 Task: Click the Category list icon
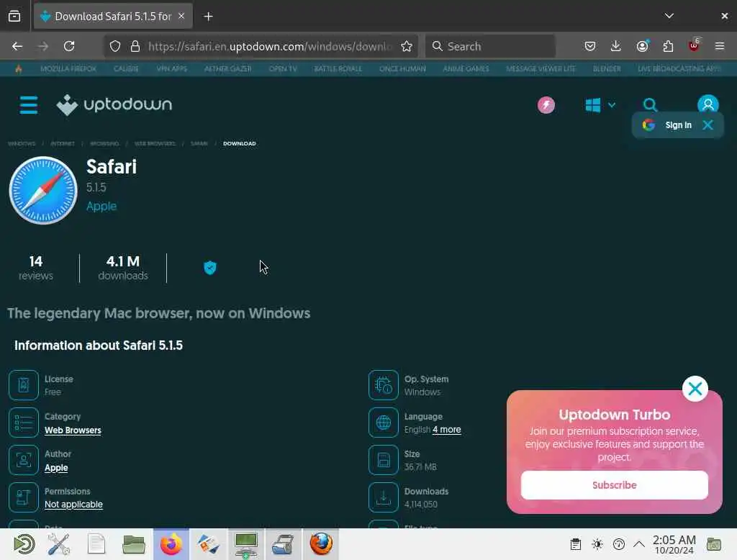[24, 423]
